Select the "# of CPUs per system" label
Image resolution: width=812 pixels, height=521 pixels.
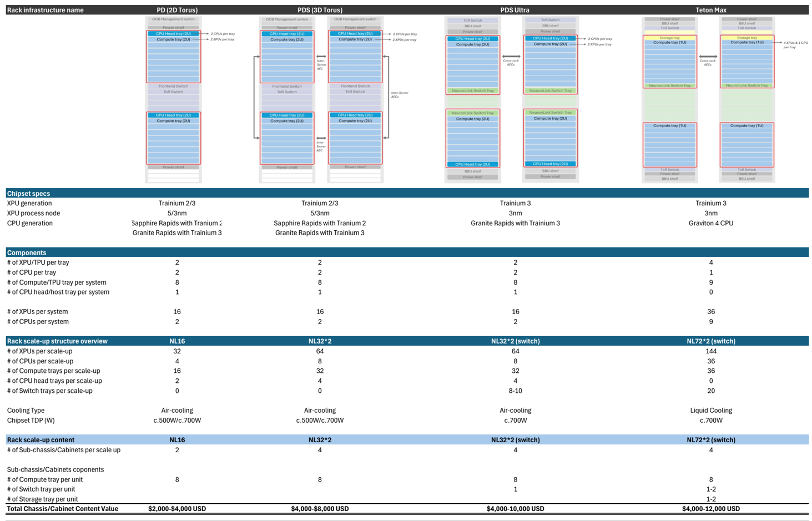[38, 322]
